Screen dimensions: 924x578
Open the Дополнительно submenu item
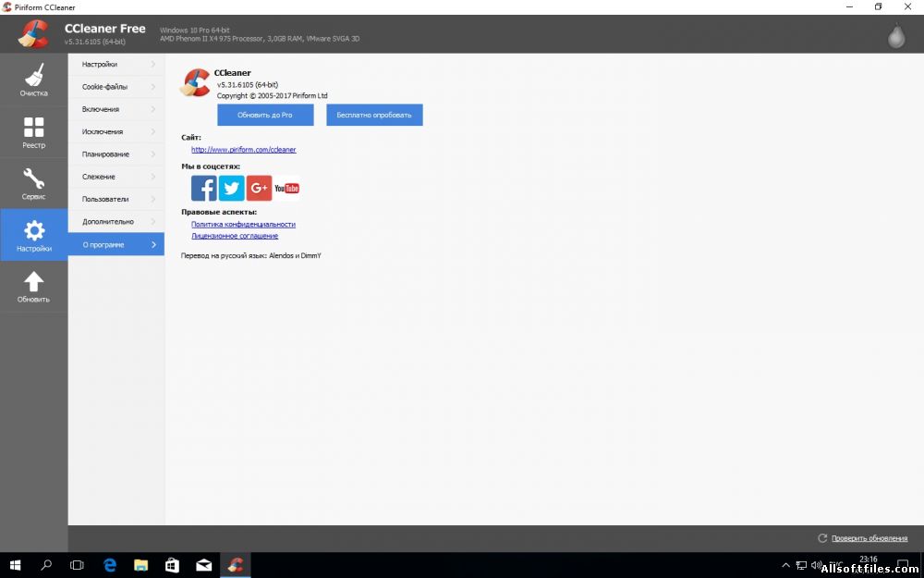(116, 222)
